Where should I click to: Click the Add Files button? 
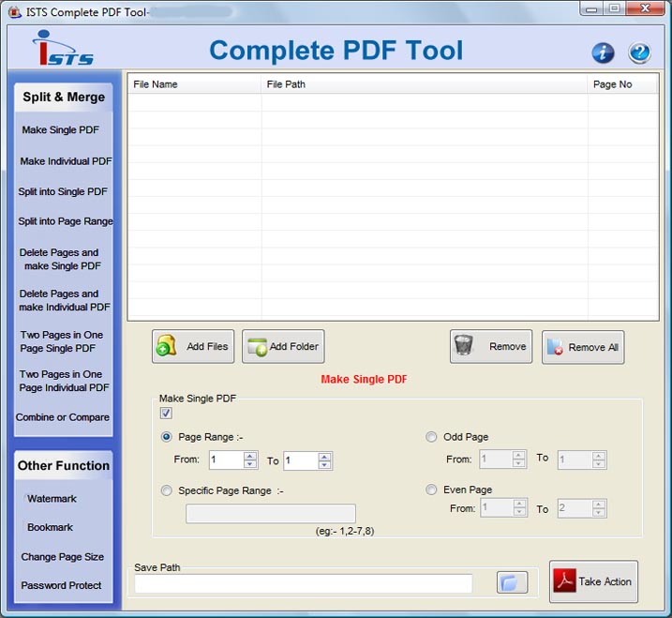(193, 347)
